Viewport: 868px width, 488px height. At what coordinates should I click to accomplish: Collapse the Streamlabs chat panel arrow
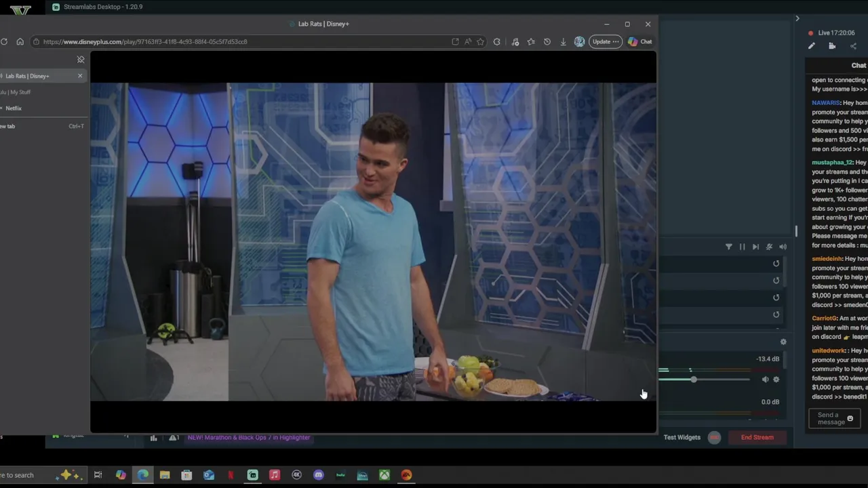click(x=797, y=18)
